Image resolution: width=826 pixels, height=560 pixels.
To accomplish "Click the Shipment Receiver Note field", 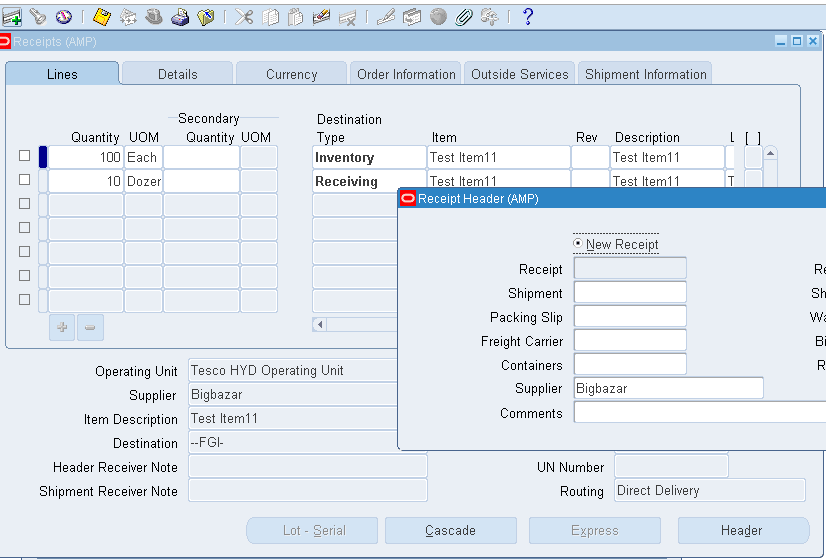I will pyautogui.click(x=308, y=490).
